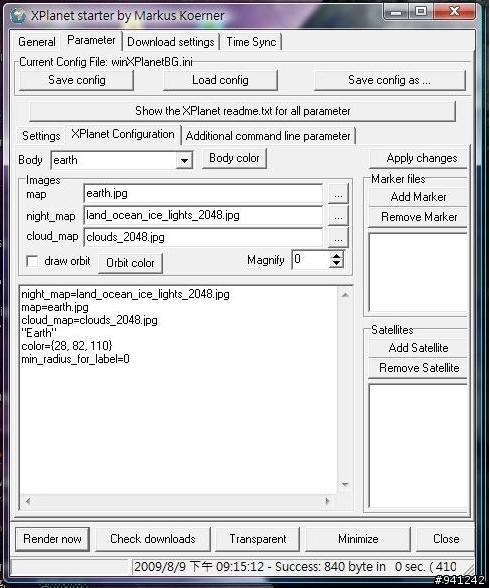Click the map=earth.jpg line
Viewport: 490px width, 588px height.
pos(55,307)
